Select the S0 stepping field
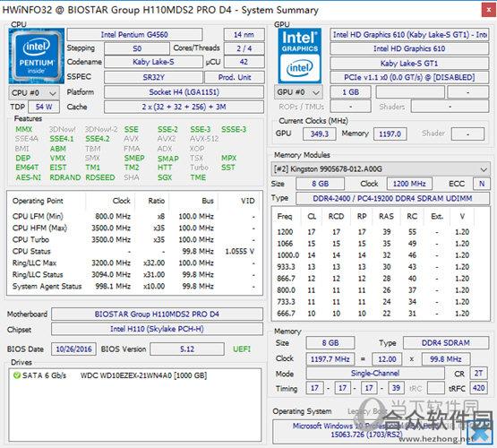497x448 pixels. pyautogui.click(x=137, y=48)
